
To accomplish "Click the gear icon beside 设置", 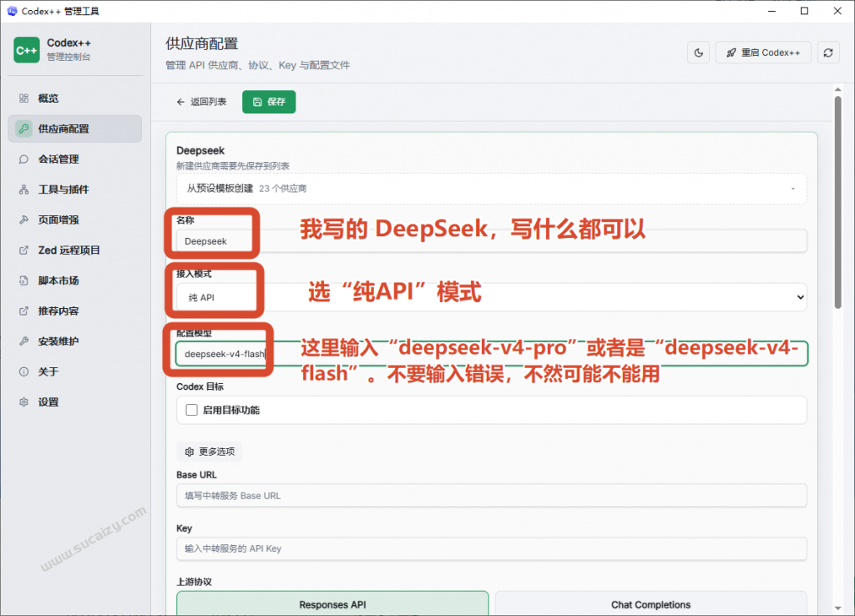I will pyautogui.click(x=24, y=402).
